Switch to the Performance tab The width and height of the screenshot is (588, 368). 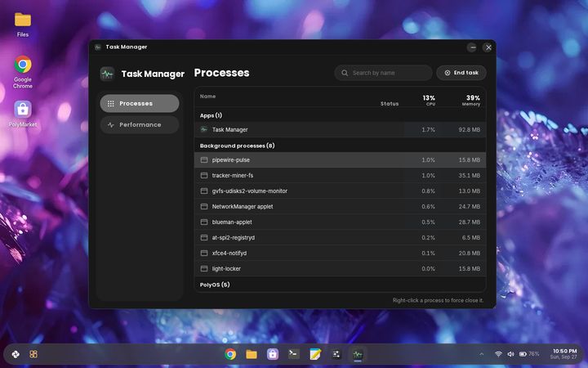(140, 124)
